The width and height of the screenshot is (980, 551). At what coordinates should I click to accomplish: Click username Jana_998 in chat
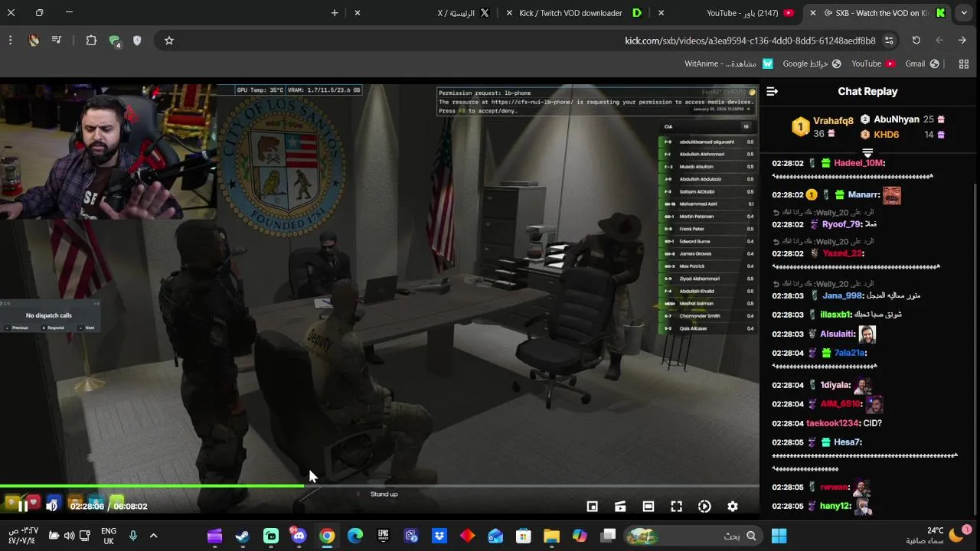click(x=842, y=295)
